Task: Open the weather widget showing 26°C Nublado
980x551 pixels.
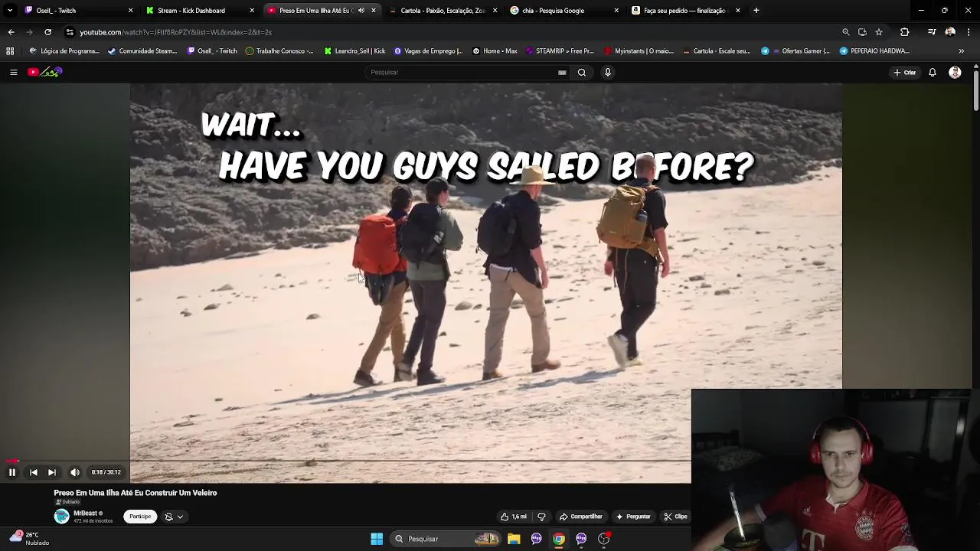Action: (29, 539)
